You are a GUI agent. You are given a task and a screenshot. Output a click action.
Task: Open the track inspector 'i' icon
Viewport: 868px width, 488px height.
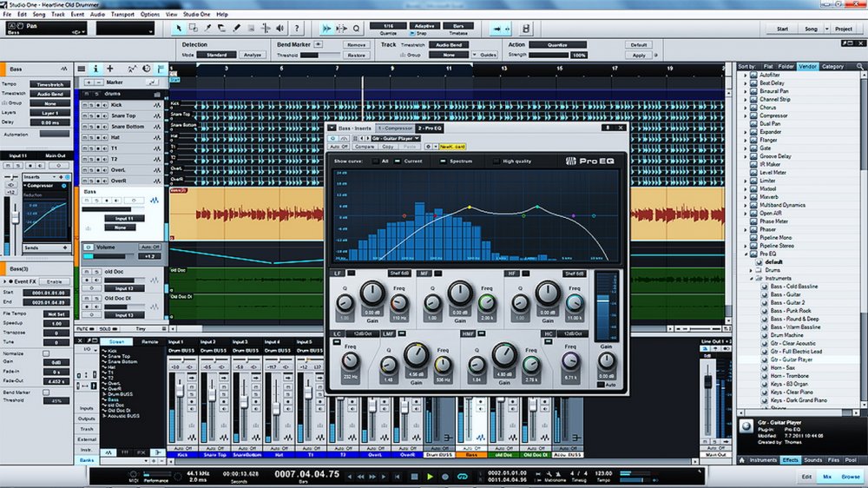click(x=95, y=69)
